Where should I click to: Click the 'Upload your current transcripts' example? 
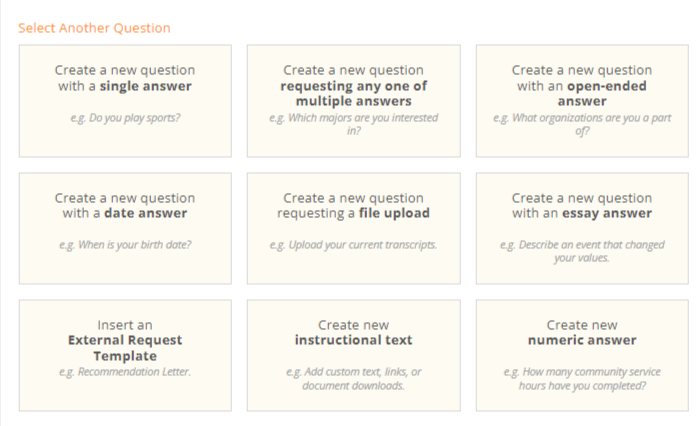click(x=353, y=245)
